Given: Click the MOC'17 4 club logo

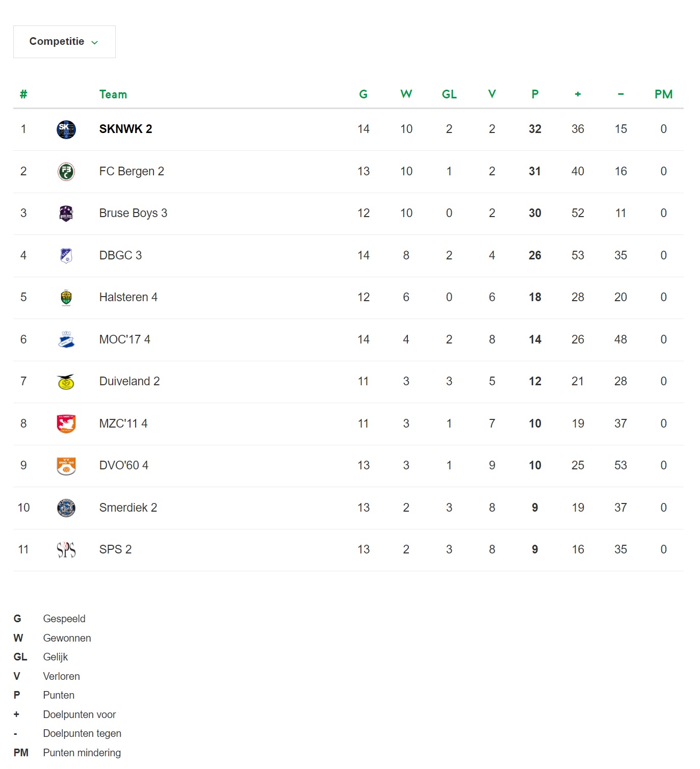Looking at the screenshot, I should tap(66, 340).
